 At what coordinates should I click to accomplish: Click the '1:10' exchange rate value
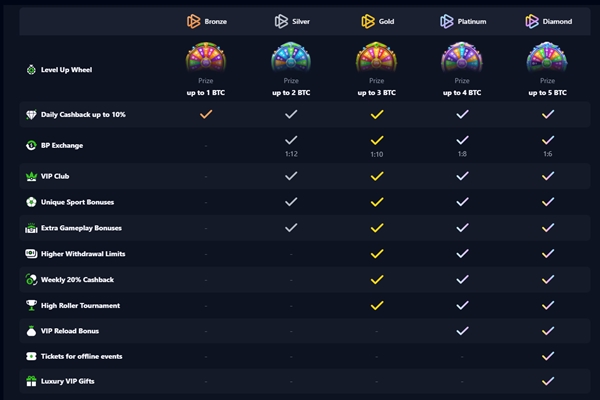pyautogui.click(x=377, y=154)
